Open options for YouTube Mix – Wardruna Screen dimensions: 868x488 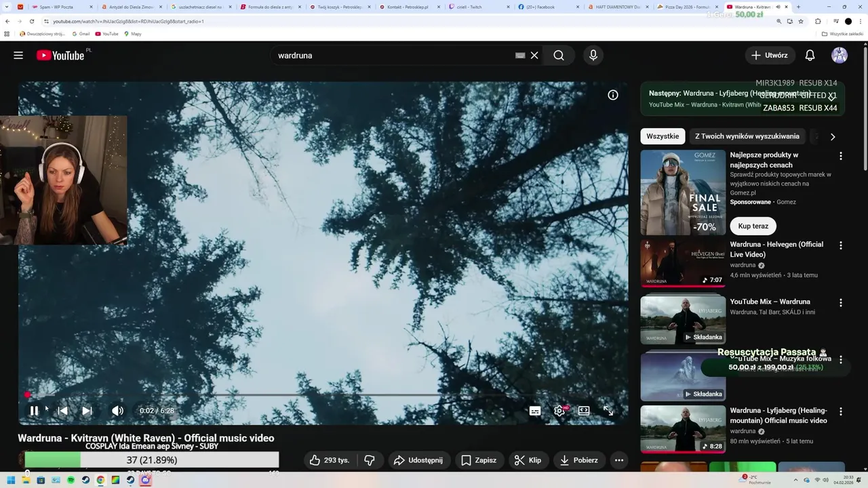pyautogui.click(x=841, y=303)
